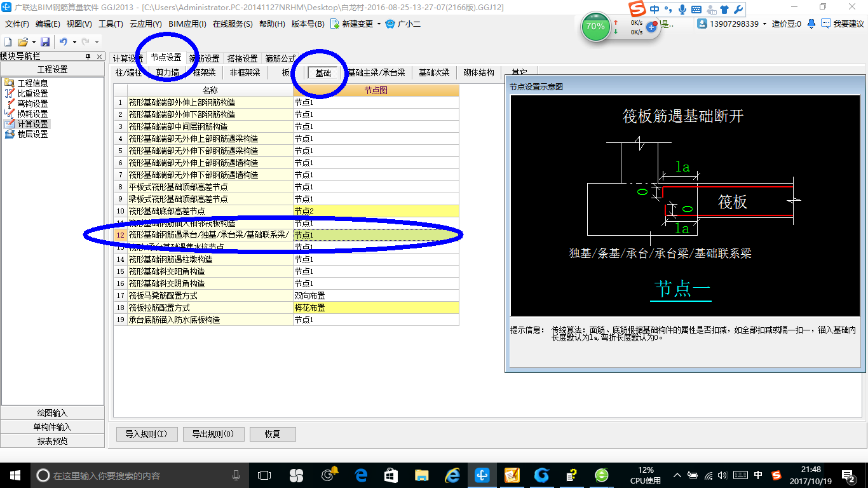The width and height of the screenshot is (868, 488).
Task: Click the taskbar search box
Action: coord(140,475)
